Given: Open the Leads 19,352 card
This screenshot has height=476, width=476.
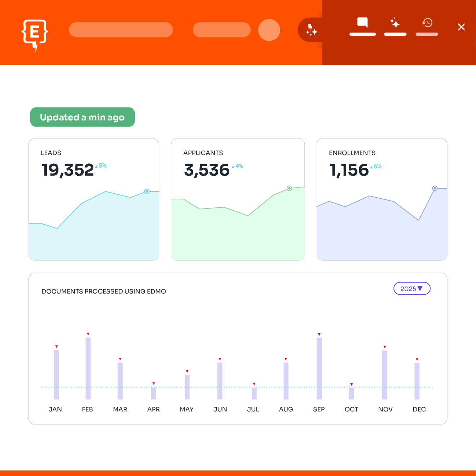Looking at the screenshot, I should tap(94, 199).
